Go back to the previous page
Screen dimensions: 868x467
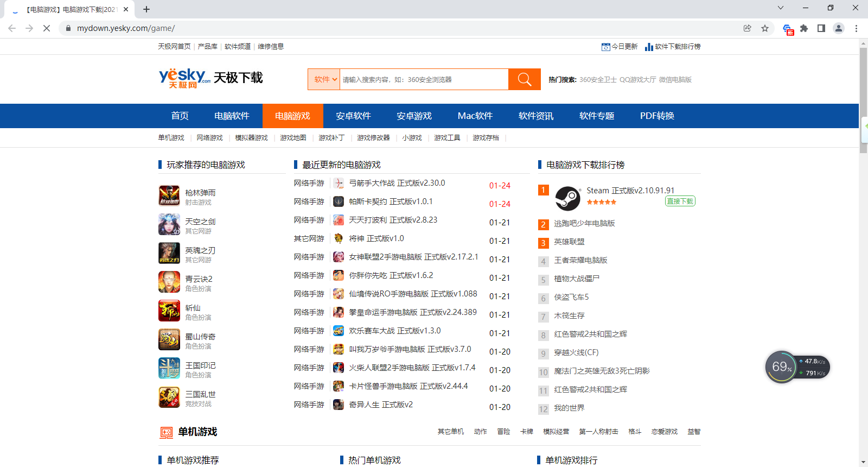12,28
